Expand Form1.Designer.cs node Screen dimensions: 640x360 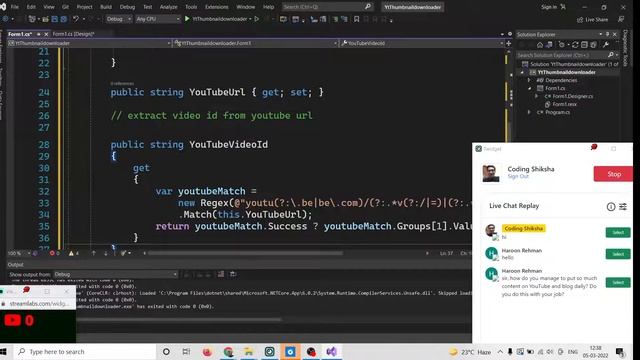[536, 96]
